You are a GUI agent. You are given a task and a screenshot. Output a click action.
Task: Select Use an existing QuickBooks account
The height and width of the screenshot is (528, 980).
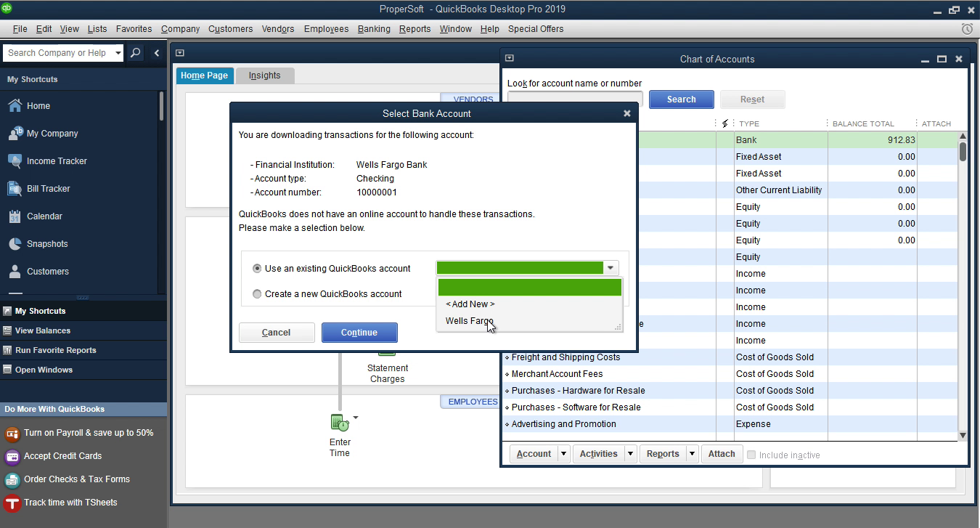(x=257, y=269)
